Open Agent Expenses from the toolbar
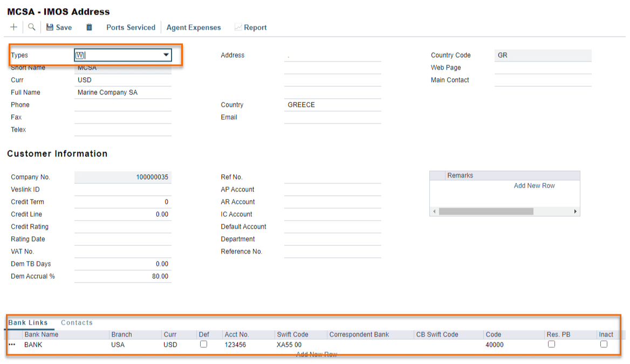This screenshot has height=364, width=630. pyautogui.click(x=194, y=28)
